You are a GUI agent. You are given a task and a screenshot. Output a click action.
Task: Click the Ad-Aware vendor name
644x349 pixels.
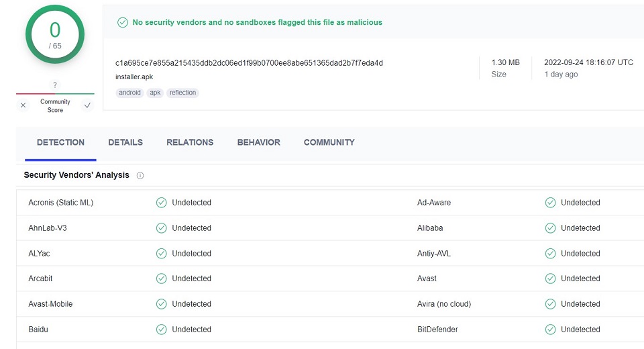pyautogui.click(x=434, y=203)
